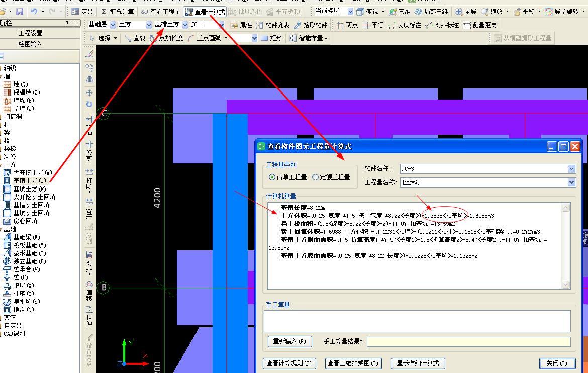Select 墙(Q) in the tree
Screen dimensions: 588x373
(21, 84)
